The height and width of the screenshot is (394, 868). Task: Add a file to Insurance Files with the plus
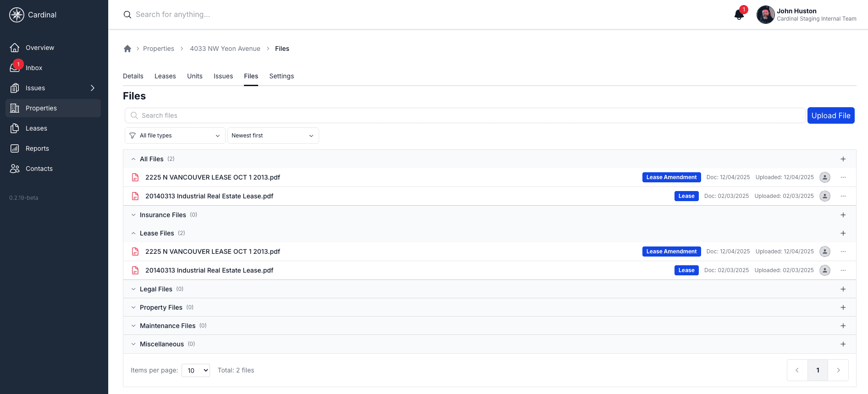pos(843,215)
